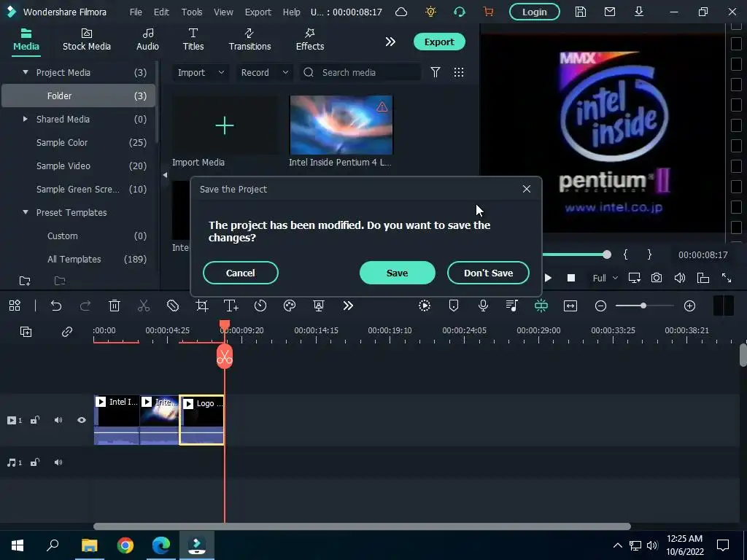Image resolution: width=747 pixels, height=560 pixels.
Task: Open the Speed clock icon
Action: coord(260,306)
